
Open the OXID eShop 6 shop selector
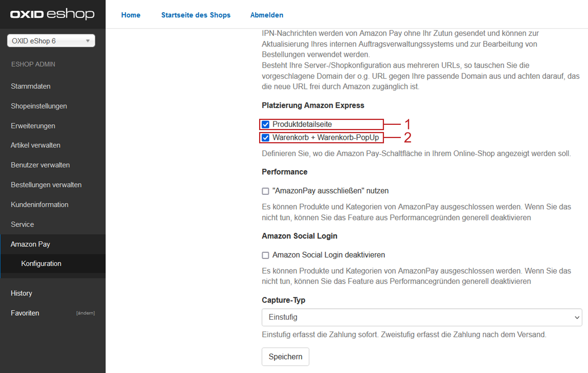pos(51,41)
